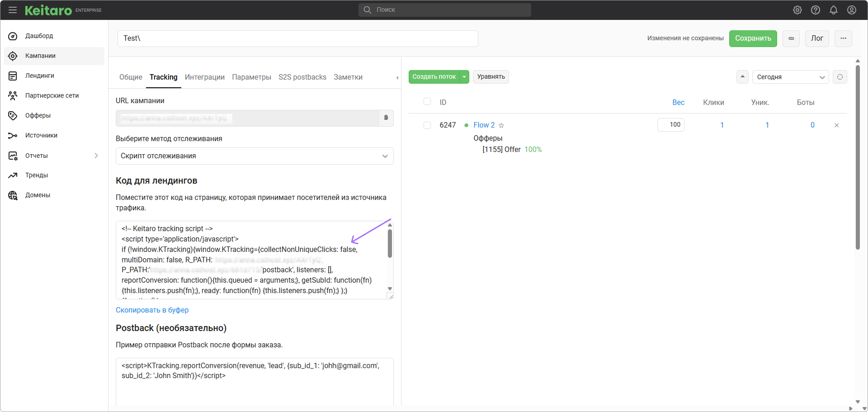Viewport: 868px width, 412px height.
Task: Switch to S2S postbacks tab
Action: [302, 77]
